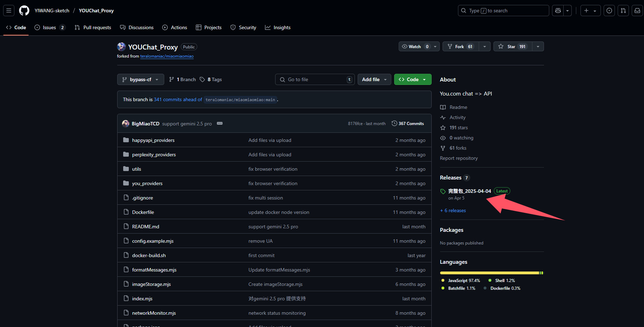
Task: Open the happyapi_providers folder
Action: (x=153, y=140)
